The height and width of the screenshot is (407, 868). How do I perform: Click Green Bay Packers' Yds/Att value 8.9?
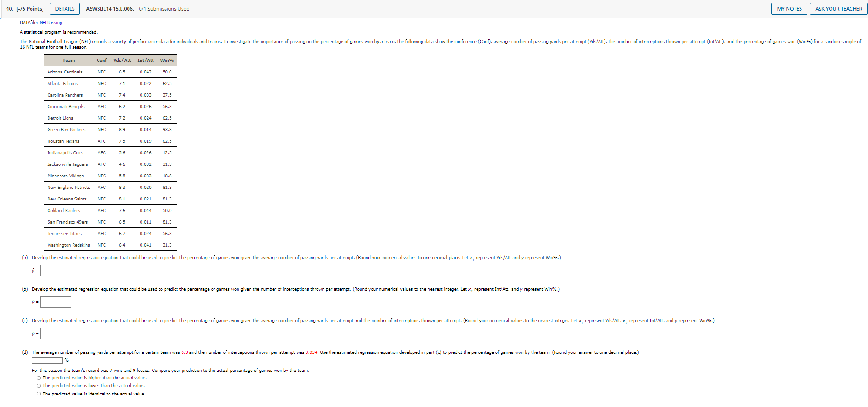122,130
